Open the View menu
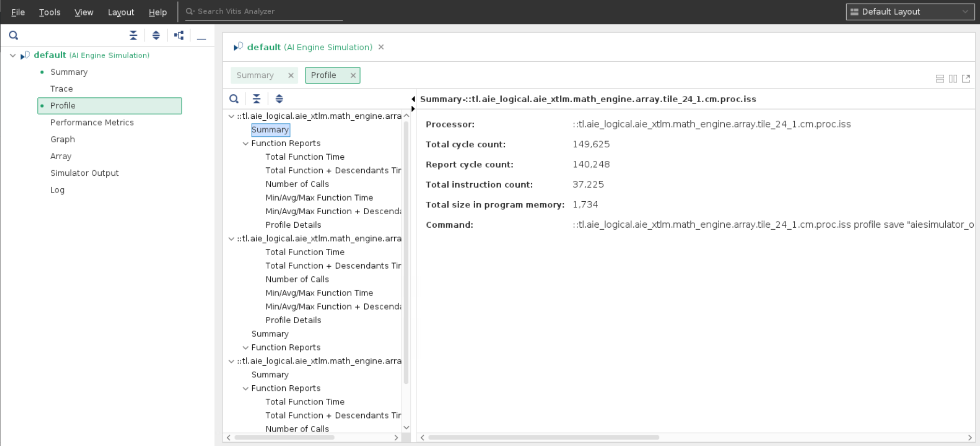Image resolution: width=980 pixels, height=446 pixels. click(x=84, y=12)
